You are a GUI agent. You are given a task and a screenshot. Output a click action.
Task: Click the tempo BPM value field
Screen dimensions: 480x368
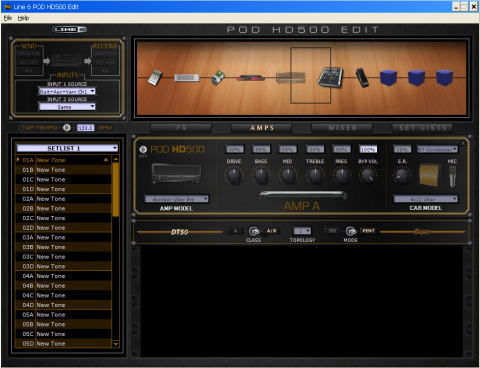click(x=86, y=128)
